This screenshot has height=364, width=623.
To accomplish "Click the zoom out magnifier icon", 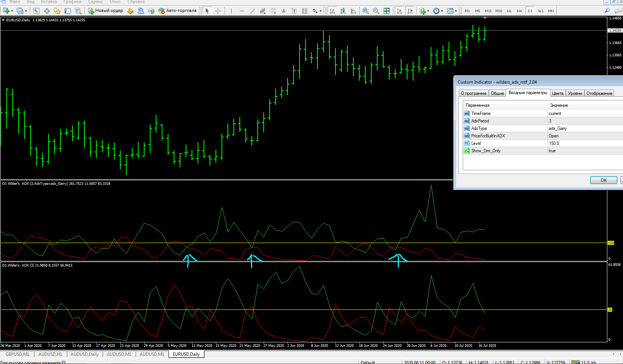I will tap(376, 11).
